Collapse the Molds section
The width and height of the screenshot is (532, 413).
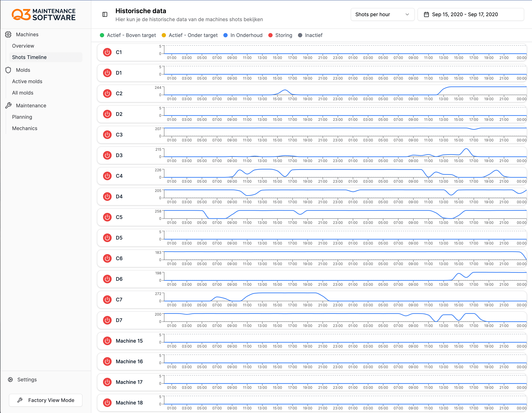point(23,70)
